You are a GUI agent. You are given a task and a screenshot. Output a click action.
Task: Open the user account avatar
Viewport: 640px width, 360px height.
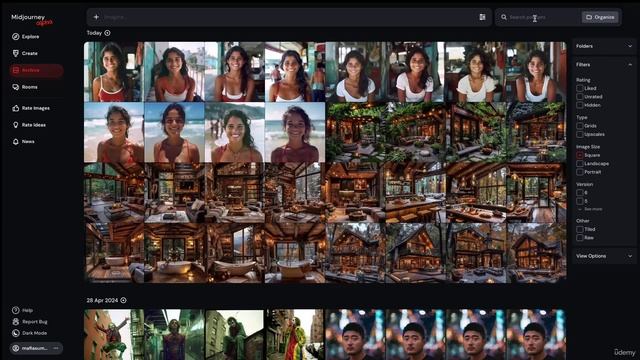pos(16,348)
